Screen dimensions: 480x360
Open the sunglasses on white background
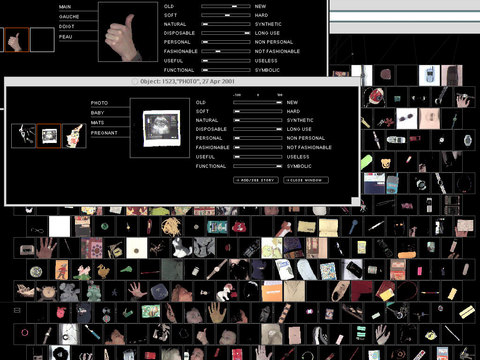407,118
